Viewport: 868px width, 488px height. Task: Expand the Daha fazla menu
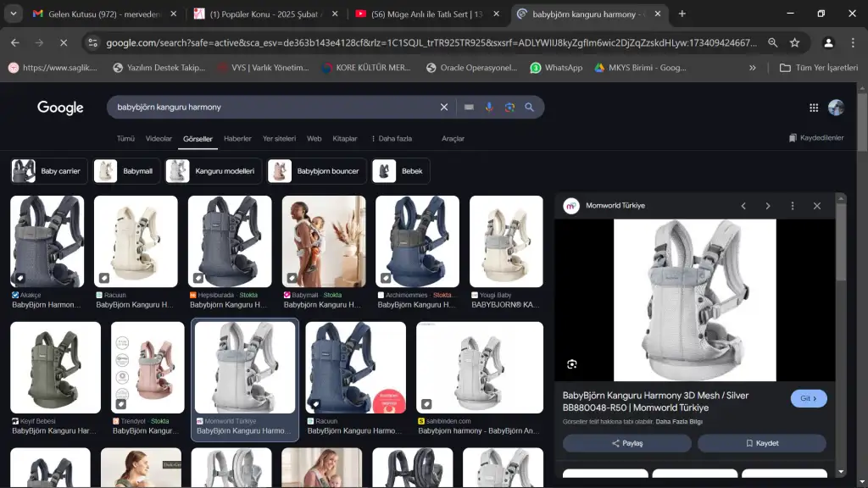(x=392, y=139)
